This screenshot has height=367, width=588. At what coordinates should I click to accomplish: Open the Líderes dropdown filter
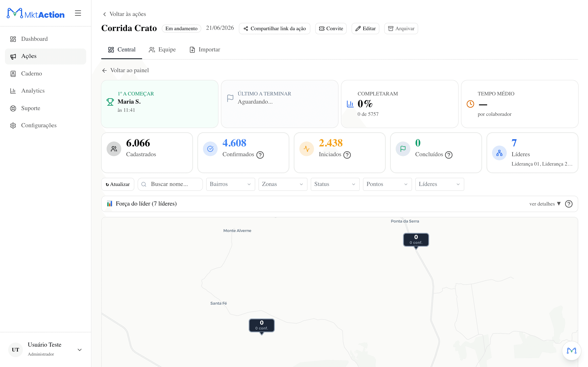[x=440, y=184]
